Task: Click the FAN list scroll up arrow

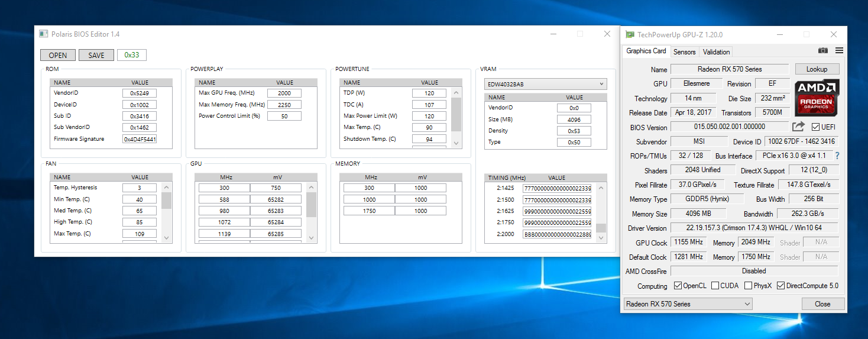Action: tap(166, 187)
